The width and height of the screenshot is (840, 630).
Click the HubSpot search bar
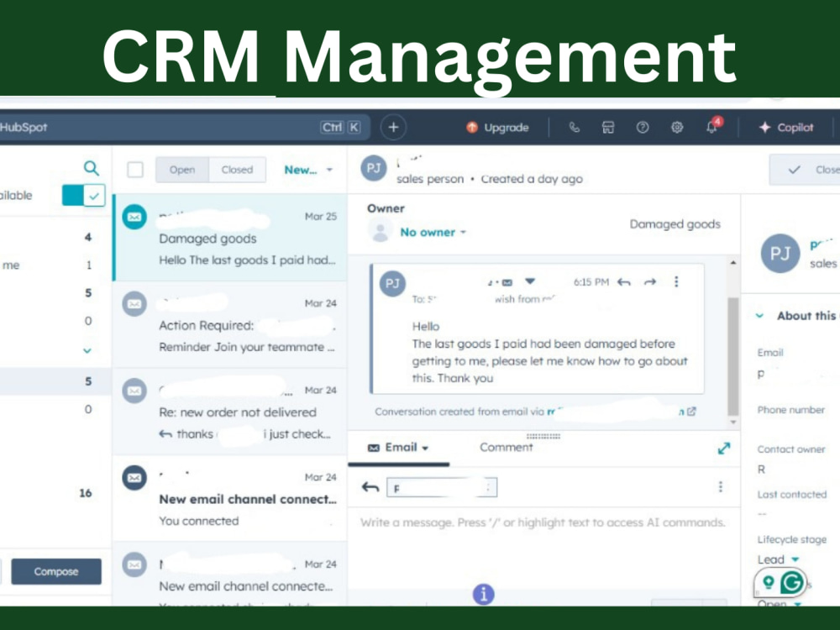pyautogui.click(x=185, y=128)
